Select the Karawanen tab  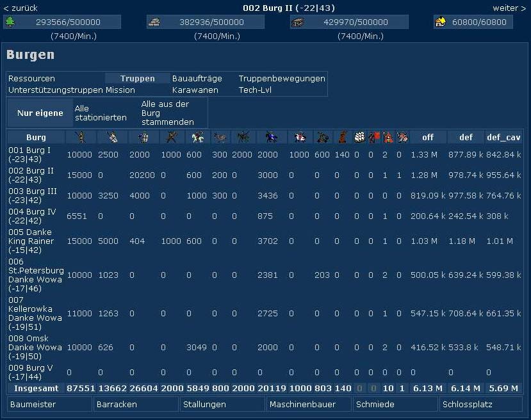click(x=195, y=90)
